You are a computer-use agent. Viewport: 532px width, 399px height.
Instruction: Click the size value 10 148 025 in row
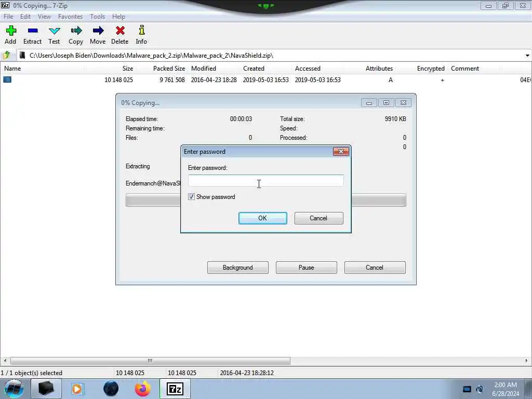(x=118, y=79)
